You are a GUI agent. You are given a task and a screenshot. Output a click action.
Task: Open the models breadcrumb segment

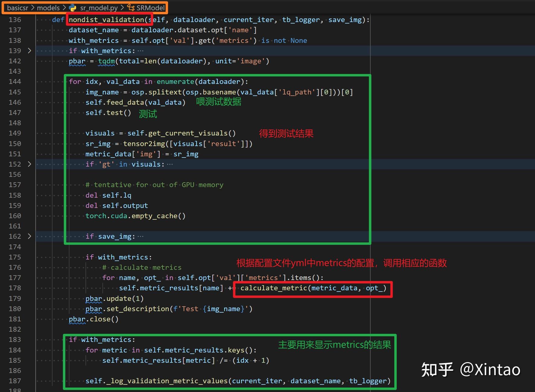click(48, 8)
